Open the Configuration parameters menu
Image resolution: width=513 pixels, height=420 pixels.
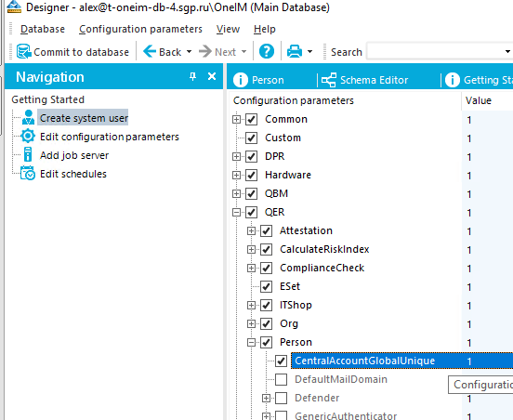pyautogui.click(x=140, y=29)
